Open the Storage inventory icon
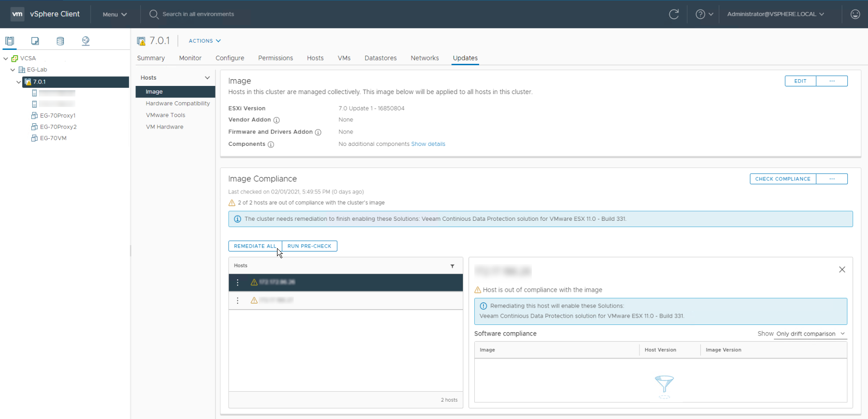The image size is (868, 419). tap(60, 41)
